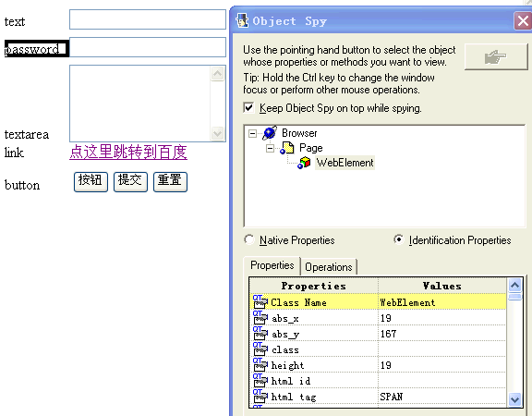Collapse the Browser tree node
Image resolution: width=532 pixels, height=416 pixels.
point(252,133)
